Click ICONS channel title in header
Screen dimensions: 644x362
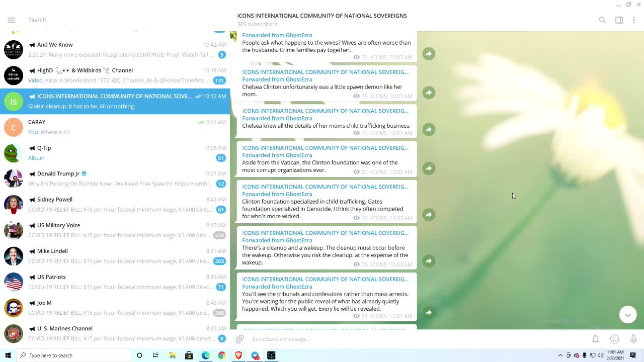pyautogui.click(x=322, y=16)
